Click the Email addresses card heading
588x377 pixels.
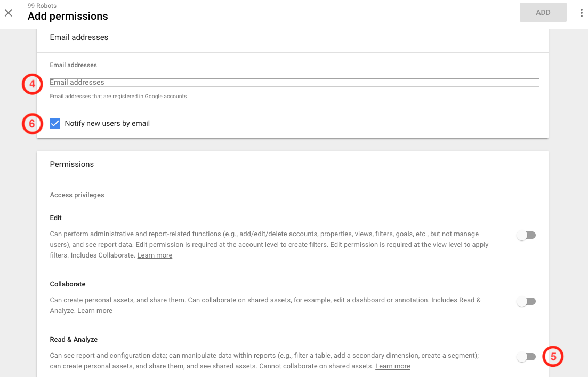point(79,37)
